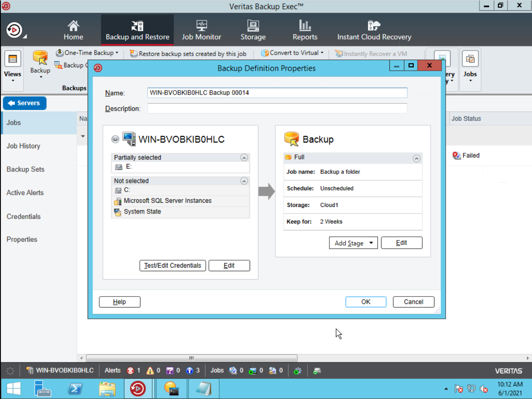
Task: Go back to Servers
Action: 24,103
